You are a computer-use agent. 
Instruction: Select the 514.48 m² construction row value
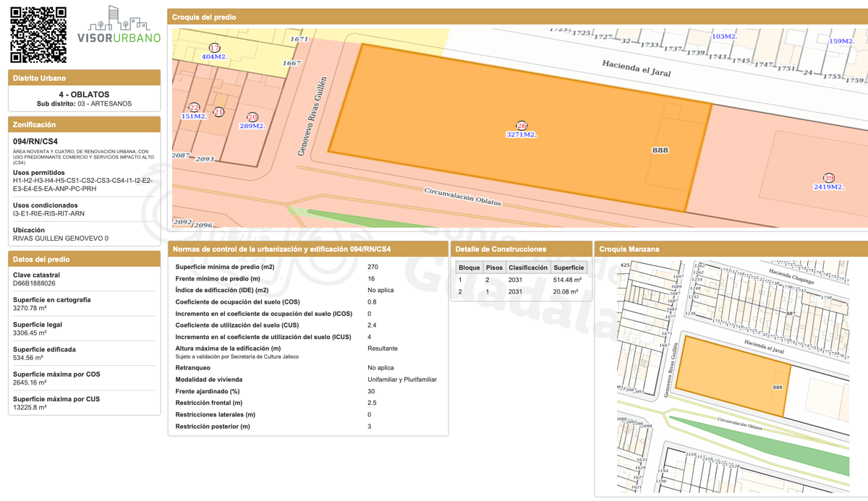coord(567,280)
